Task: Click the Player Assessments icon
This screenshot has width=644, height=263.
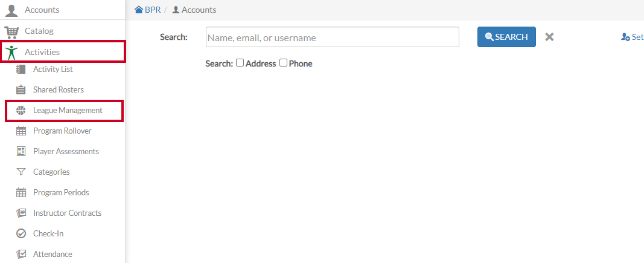Action: click(21, 152)
